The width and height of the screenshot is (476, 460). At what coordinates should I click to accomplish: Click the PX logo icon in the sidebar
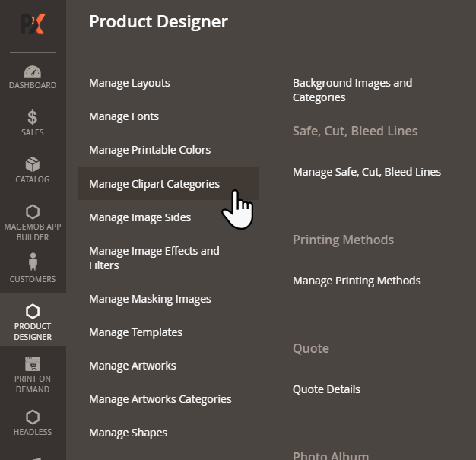(33, 24)
